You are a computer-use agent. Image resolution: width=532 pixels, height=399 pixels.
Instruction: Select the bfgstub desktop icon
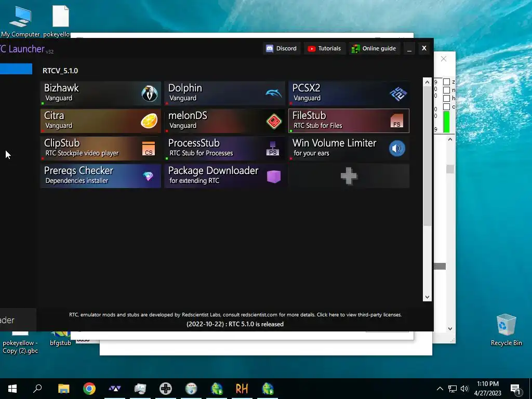[60, 339]
